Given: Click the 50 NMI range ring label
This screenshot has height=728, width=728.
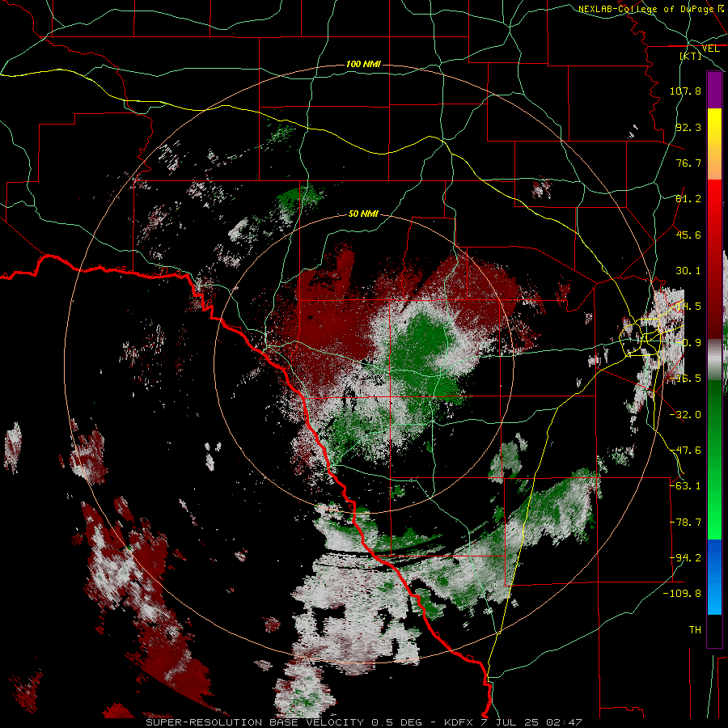Looking at the screenshot, I should (363, 214).
